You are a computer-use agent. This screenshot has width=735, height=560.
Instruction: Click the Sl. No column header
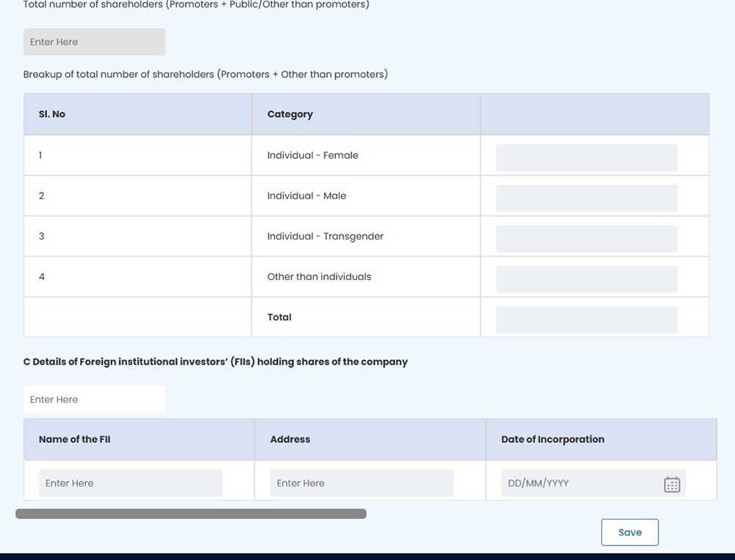[x=52, y=115]
